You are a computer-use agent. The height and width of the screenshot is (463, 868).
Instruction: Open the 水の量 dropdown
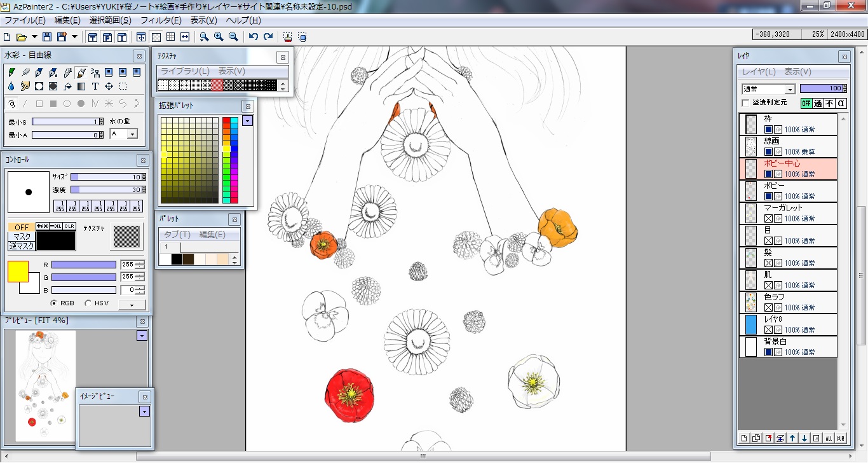123,134
